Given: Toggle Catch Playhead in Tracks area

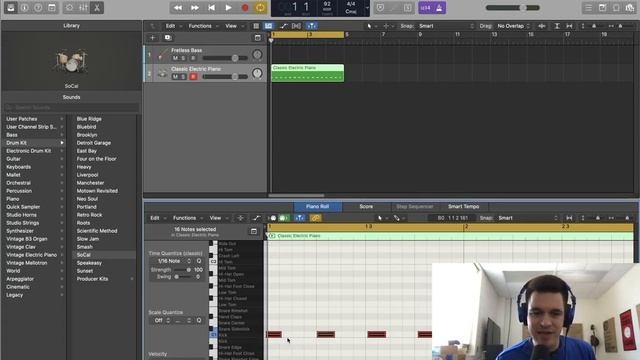Looking at the screenshot, I should pos(312,26).
